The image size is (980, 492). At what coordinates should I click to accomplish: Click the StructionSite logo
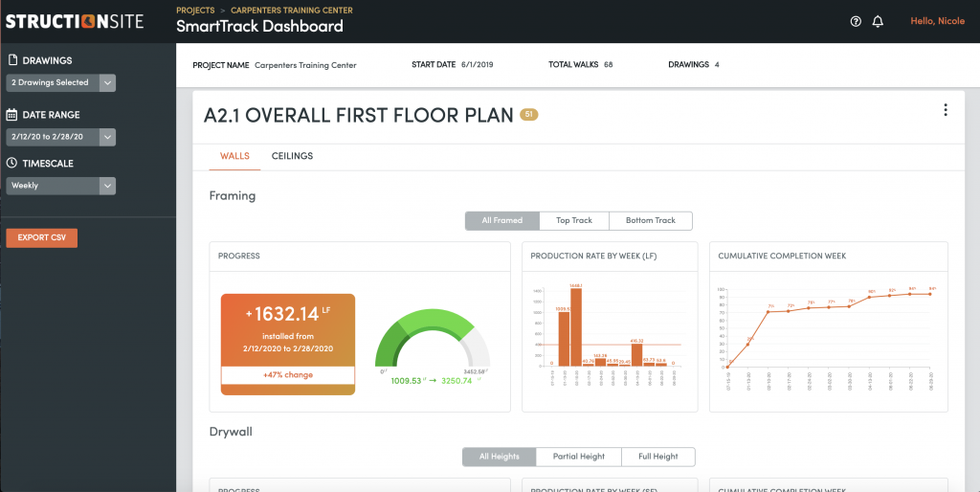(x=75, y=21)
